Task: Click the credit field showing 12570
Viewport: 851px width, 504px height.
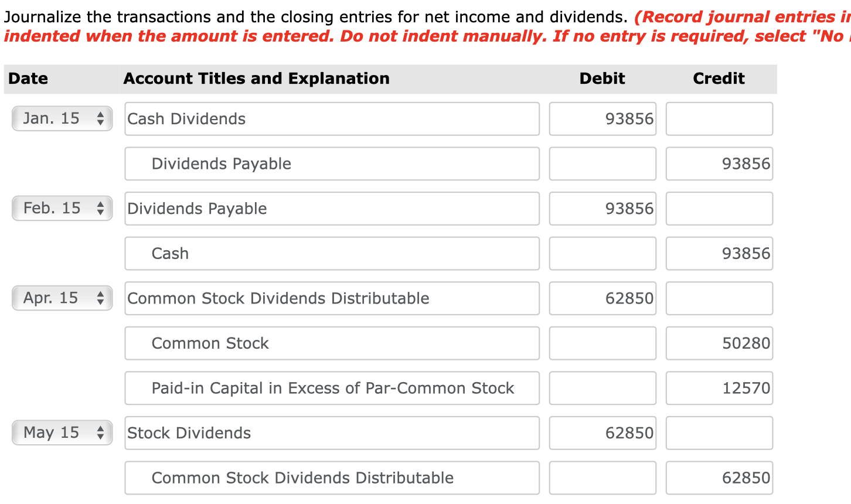Action: 719,388
